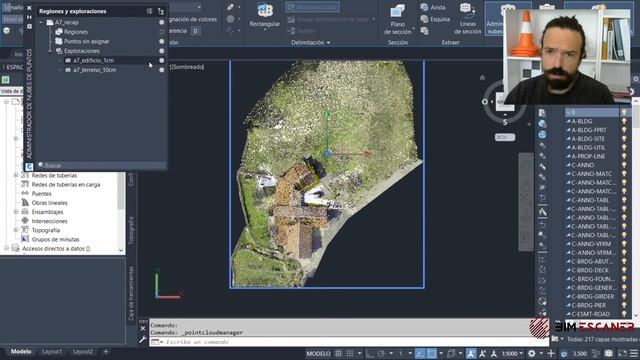
Task: Toggle visibility of a7_terreno_10cm scan
Action: [162, 70]
